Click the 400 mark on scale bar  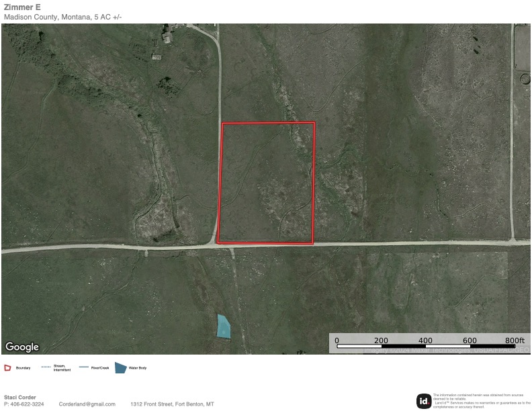tap(425, 340)
